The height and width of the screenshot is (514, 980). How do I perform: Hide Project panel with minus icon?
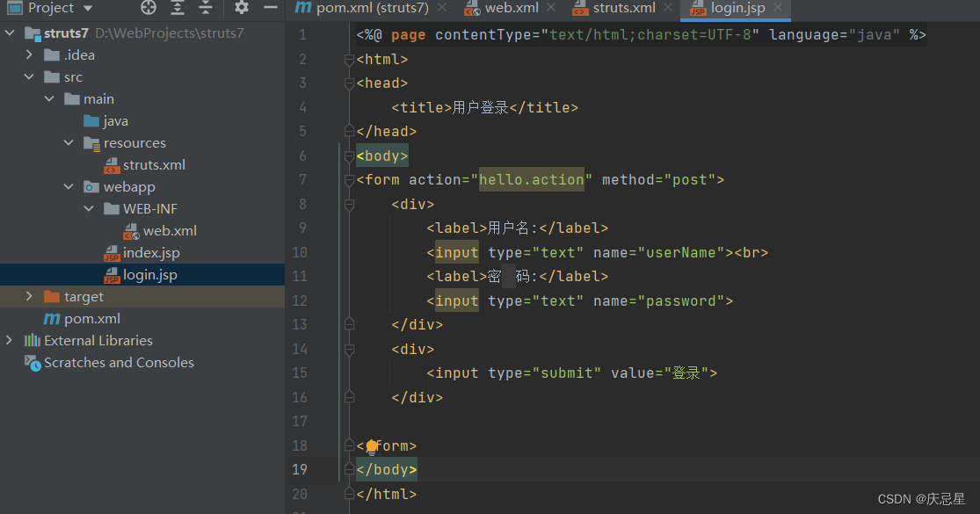click(269, 8)
